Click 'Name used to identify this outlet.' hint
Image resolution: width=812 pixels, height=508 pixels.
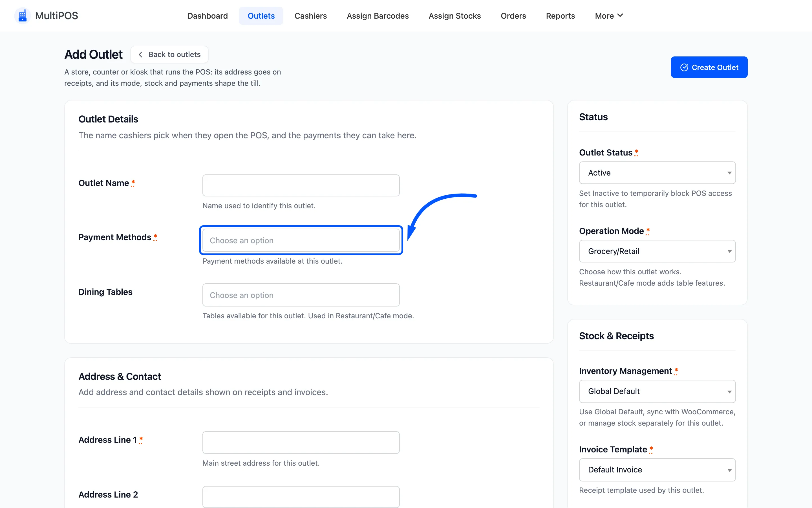pyautogui.click(x=259, y=206)
